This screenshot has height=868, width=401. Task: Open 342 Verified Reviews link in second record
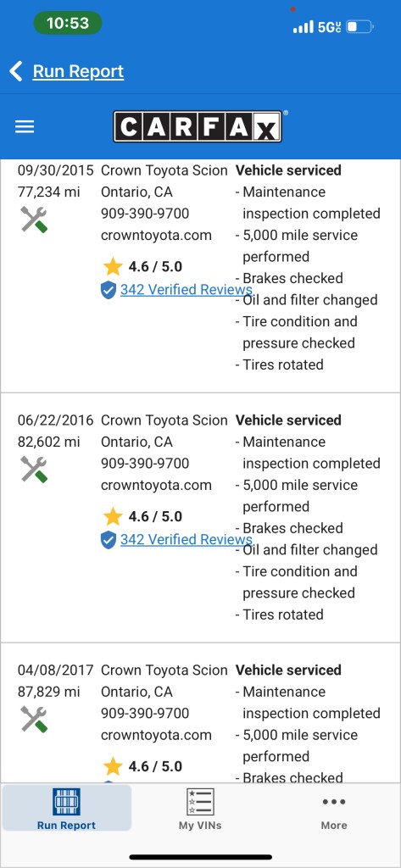pyautogui.click(x=187, y=539)
